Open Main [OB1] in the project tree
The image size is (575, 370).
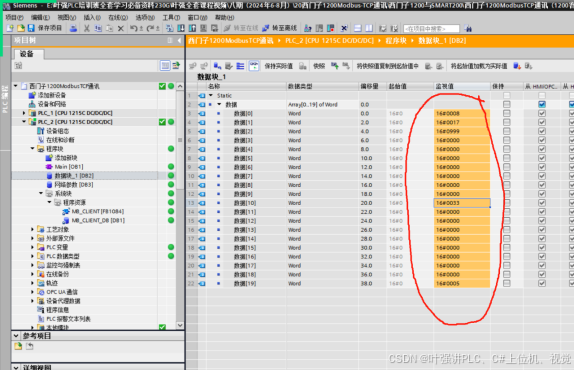tap(69, 166)
